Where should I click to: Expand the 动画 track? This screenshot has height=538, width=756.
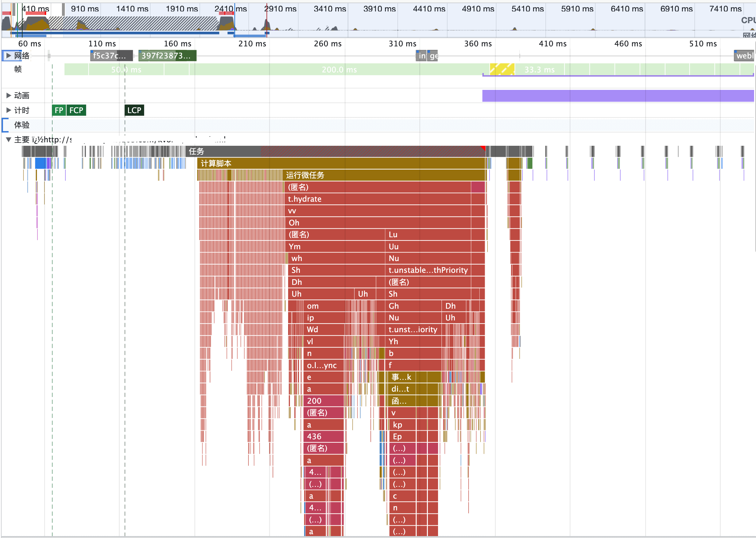[x=9, y=95]
